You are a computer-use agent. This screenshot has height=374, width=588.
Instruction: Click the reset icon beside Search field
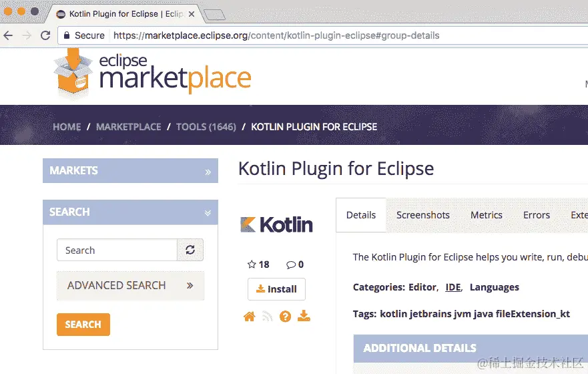pyautogui.click(x=190, y=250)
